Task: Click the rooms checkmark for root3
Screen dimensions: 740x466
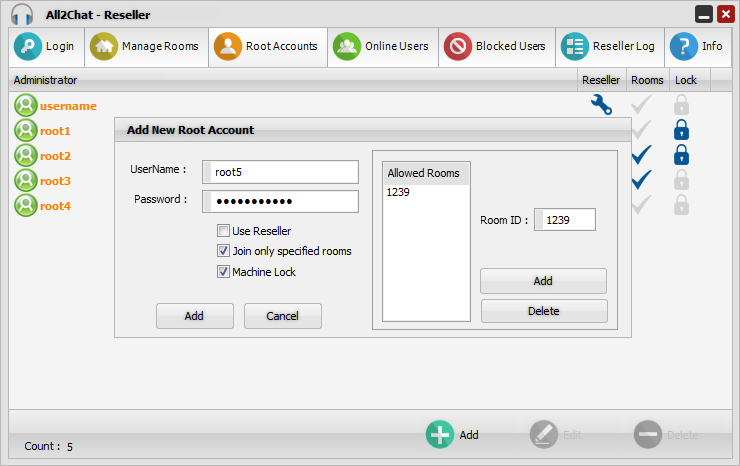Action: (x=641, y=180)
